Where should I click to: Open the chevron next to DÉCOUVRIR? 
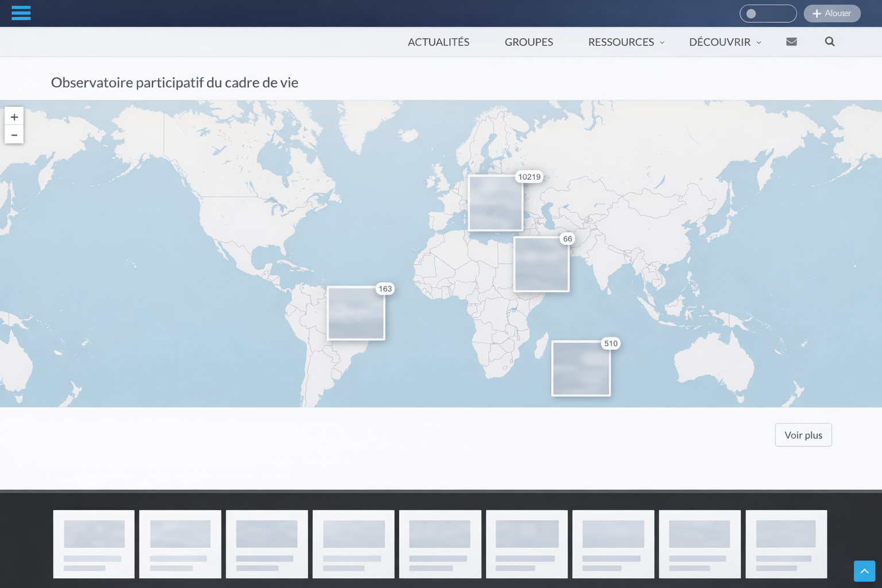pyautogui.click(x=759, y=42)
